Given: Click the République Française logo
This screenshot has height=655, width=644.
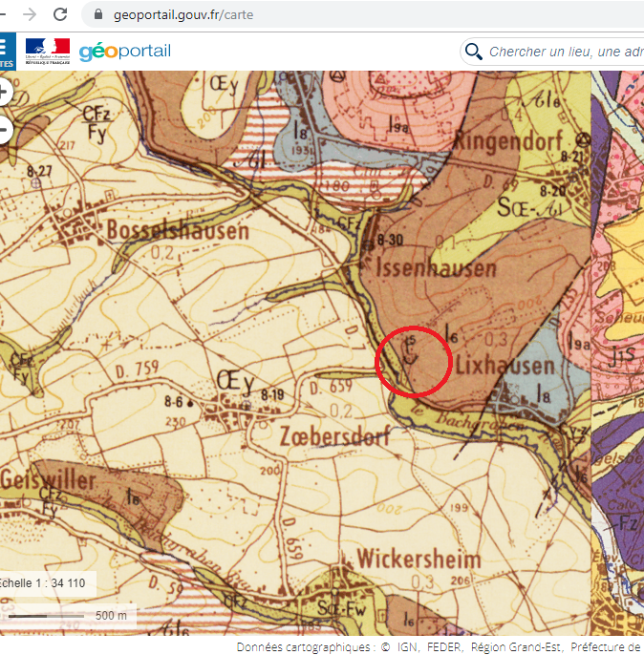Looking at the screenshot, I should [47, 51].
